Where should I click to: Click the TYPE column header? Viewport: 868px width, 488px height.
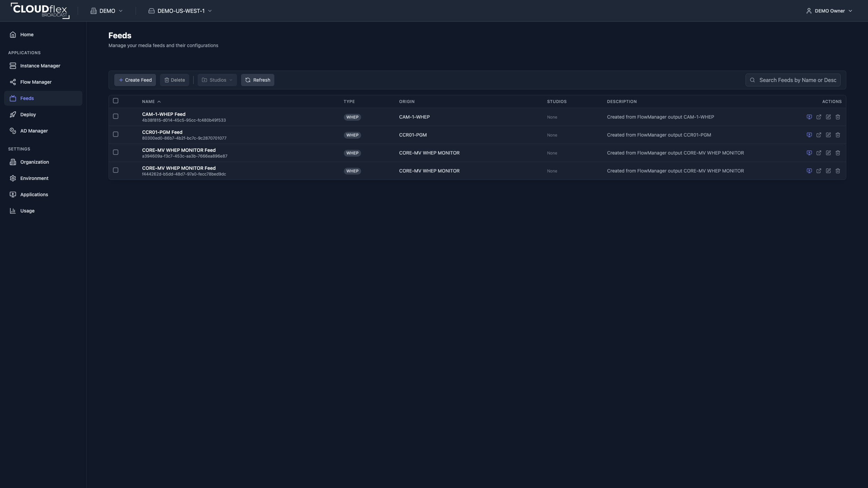(x=349, y=102)
